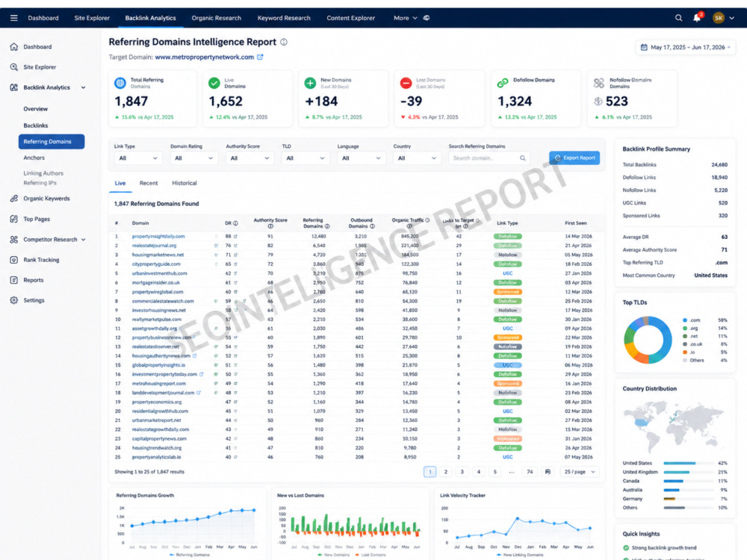Click Sponsored tag for propertywireglobal.com
The width and height of the screenshot is (747, 560).
point(508,292)
